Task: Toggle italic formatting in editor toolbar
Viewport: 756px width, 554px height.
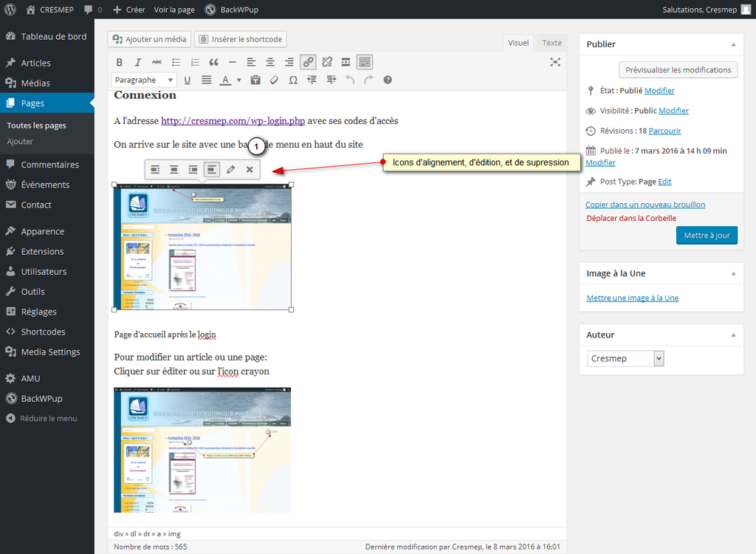Action: coord(138,62)
